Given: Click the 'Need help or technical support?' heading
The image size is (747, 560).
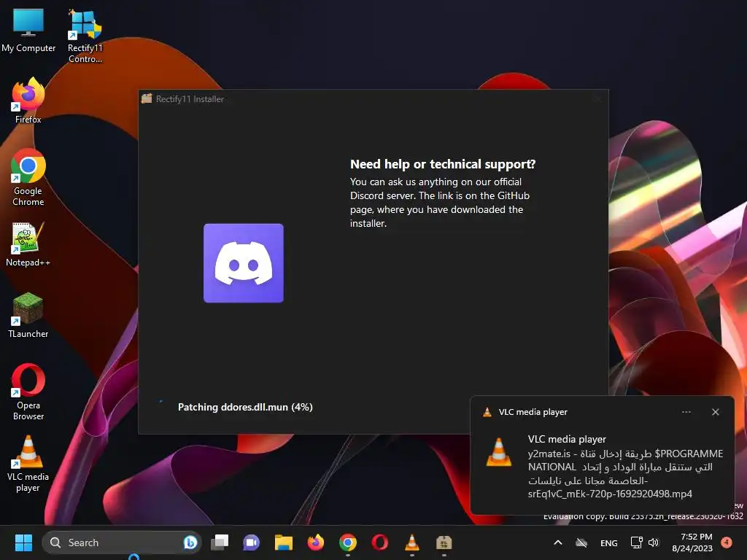Looking at the screenshot, I should tap(443, 164).
